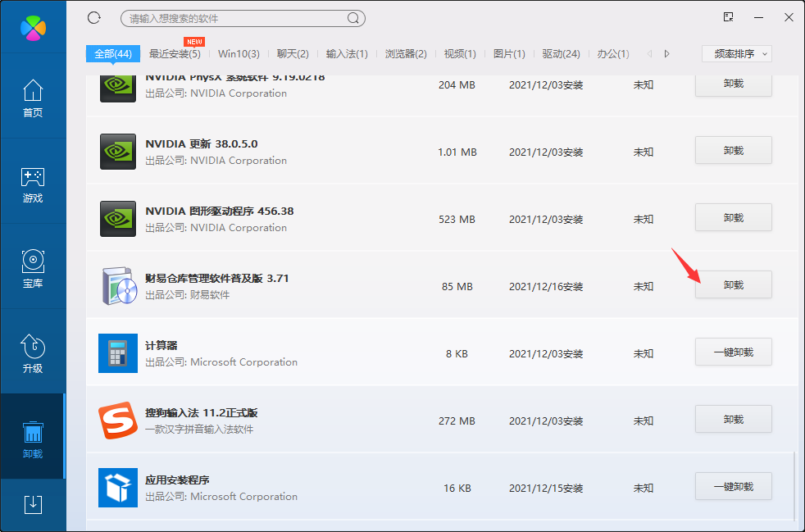Click the refresh icon beside search box

coord(94,18)
